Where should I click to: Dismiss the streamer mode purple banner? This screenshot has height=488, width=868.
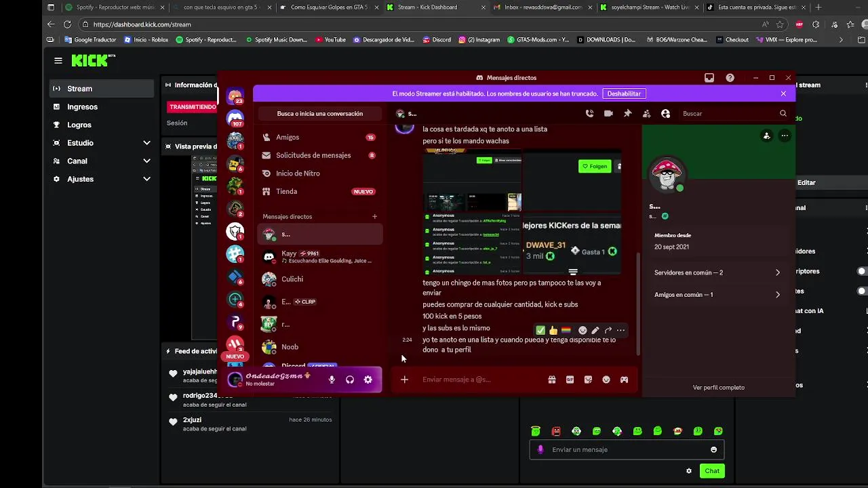point(783,94)
